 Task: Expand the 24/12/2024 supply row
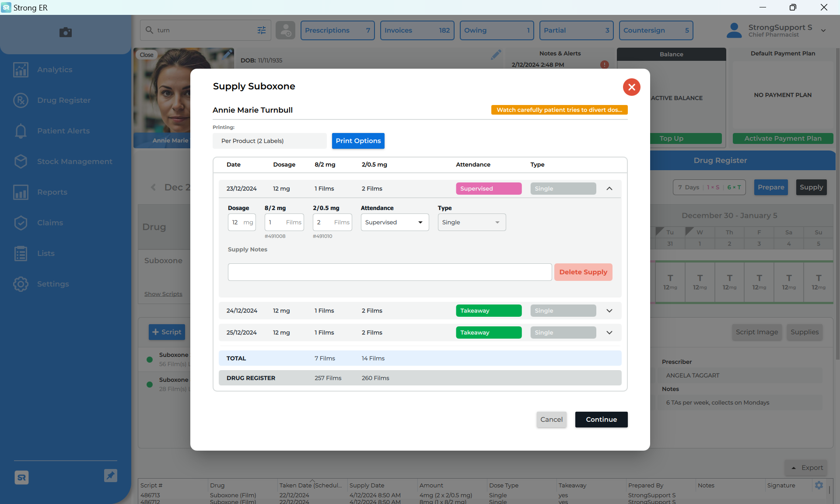(609, 311)
